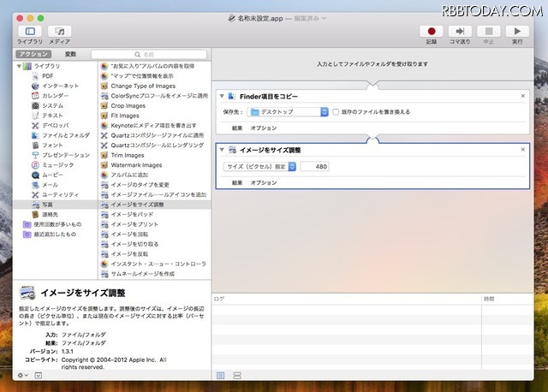Show 結果 of Finder項目をコピー action
The width and height of the screenshot is (548, 392).
(237, 128)
